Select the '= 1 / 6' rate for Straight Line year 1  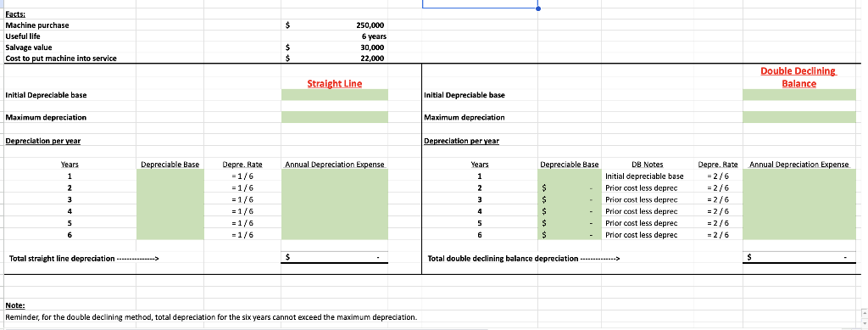coord(242,176)
